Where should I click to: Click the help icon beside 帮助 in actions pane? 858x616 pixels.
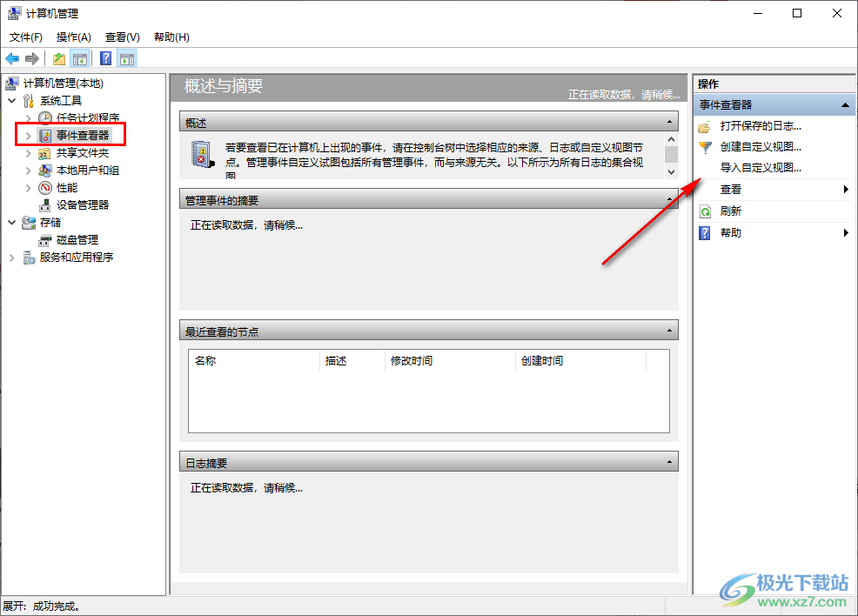tap(705, 233)
